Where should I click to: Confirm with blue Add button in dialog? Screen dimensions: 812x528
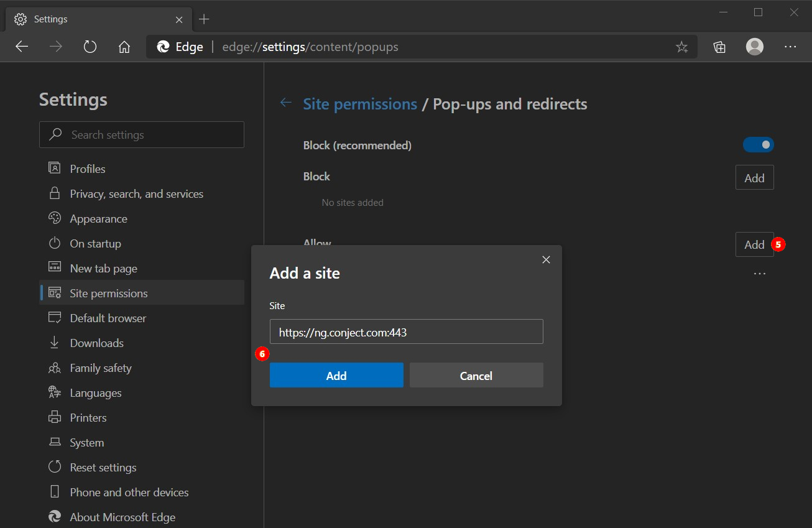coord(336,376)
